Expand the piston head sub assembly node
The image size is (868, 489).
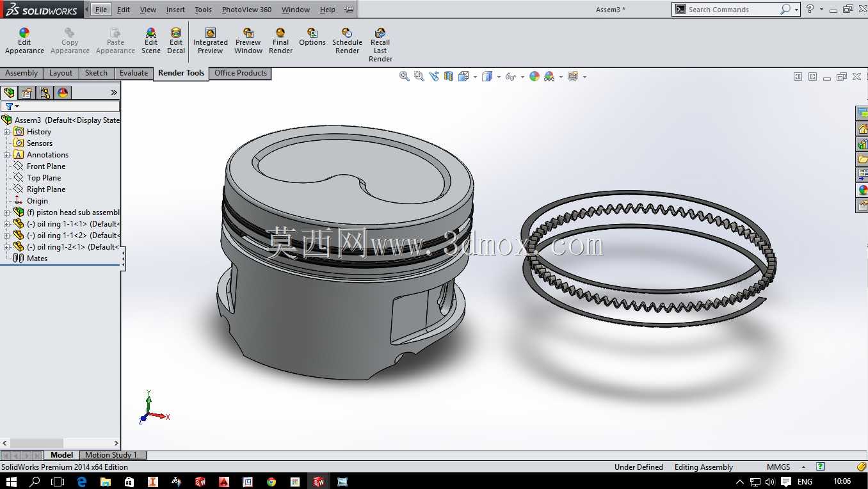coord(7,212)
